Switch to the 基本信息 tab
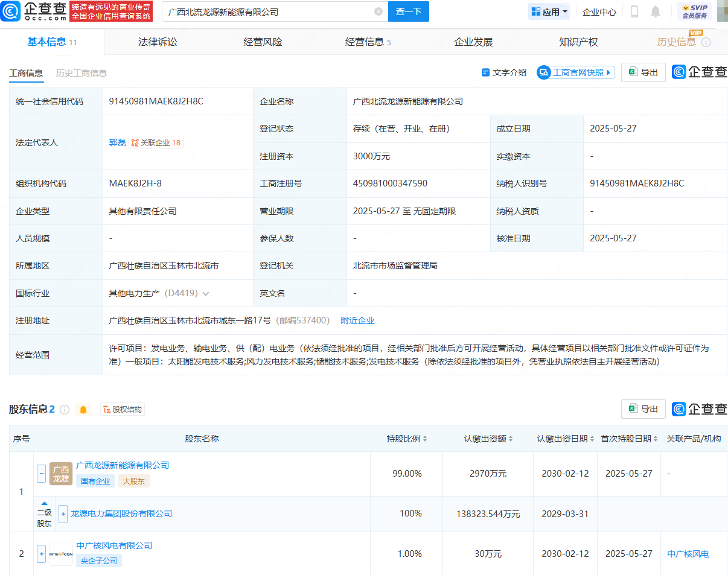The width and height of the screenshot is (728, 575). [52, 42]
